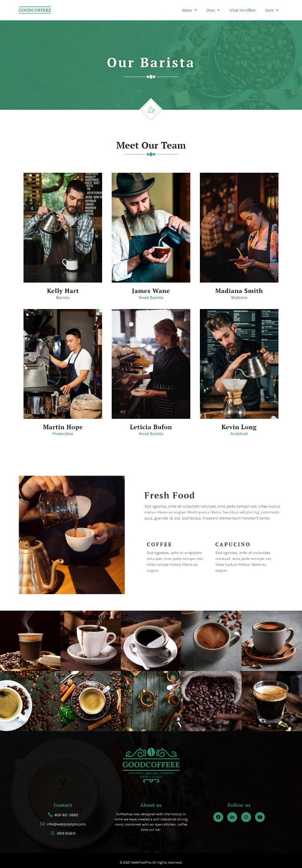The image size is (302, 868).
Task: Open the What We Offers menu item
Action: 242,10
